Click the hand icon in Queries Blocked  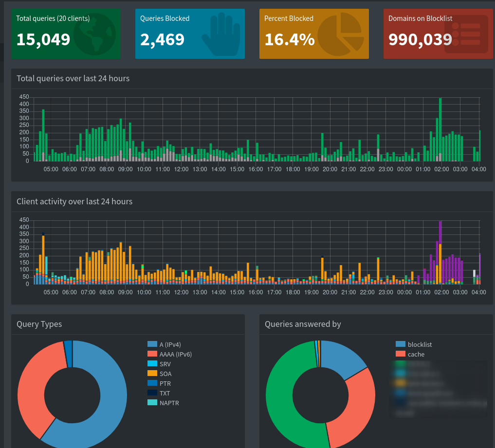click(220, 35)
